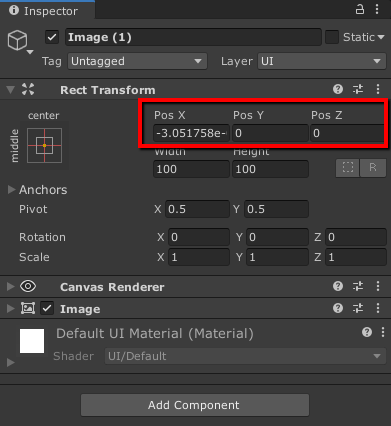Screen dimensions: 391x426
Task: Click the Width field showing 100
Action: pos(191,169)
